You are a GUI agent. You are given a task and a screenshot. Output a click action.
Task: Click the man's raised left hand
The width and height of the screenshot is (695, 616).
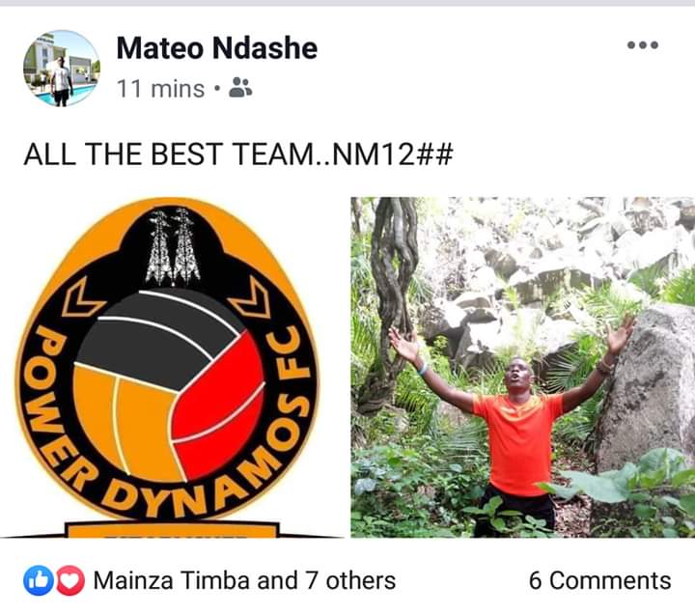click(623, 333)
